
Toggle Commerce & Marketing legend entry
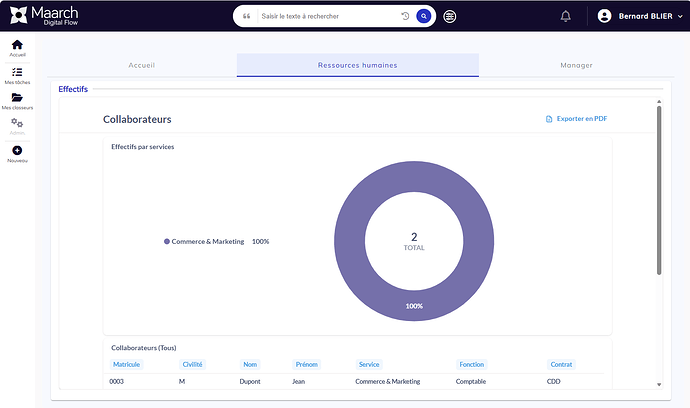[x=207, y=241]
